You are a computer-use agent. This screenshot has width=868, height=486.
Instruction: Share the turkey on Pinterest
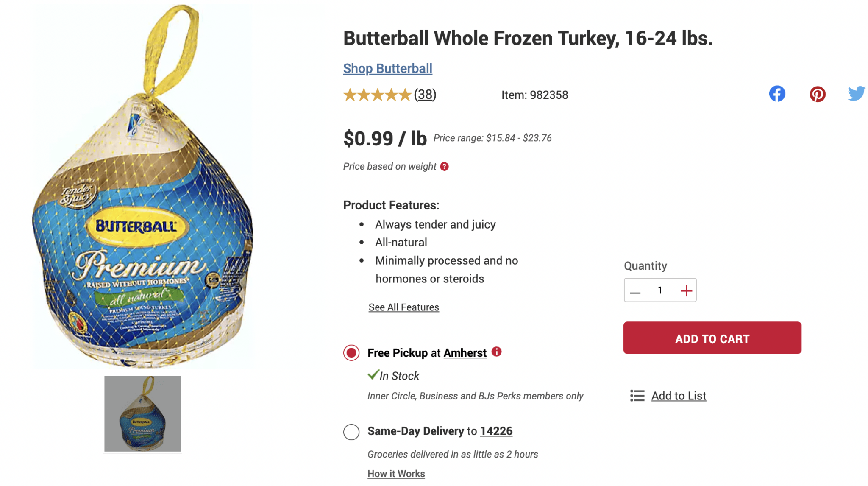pos(817,94)
